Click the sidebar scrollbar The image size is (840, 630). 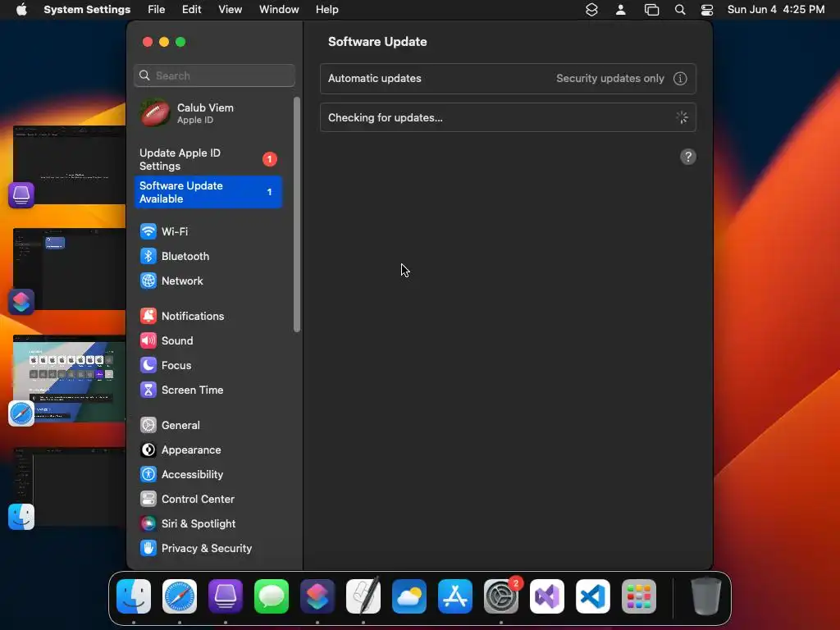[297, 214]
